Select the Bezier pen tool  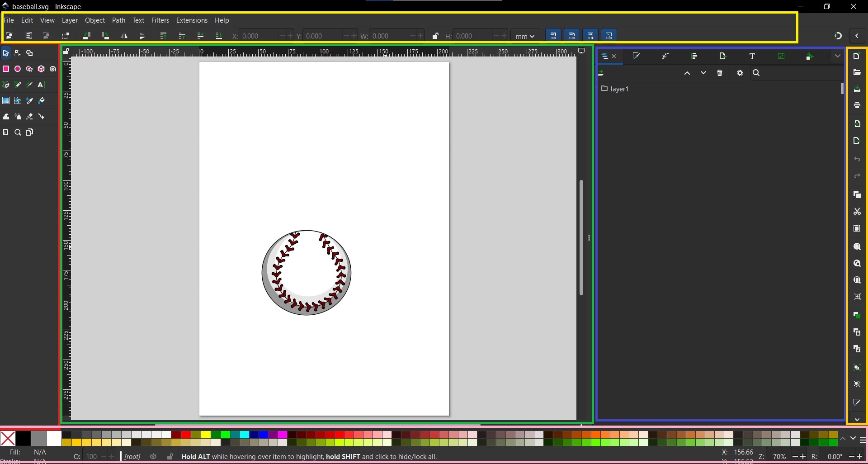click(6, 85)
